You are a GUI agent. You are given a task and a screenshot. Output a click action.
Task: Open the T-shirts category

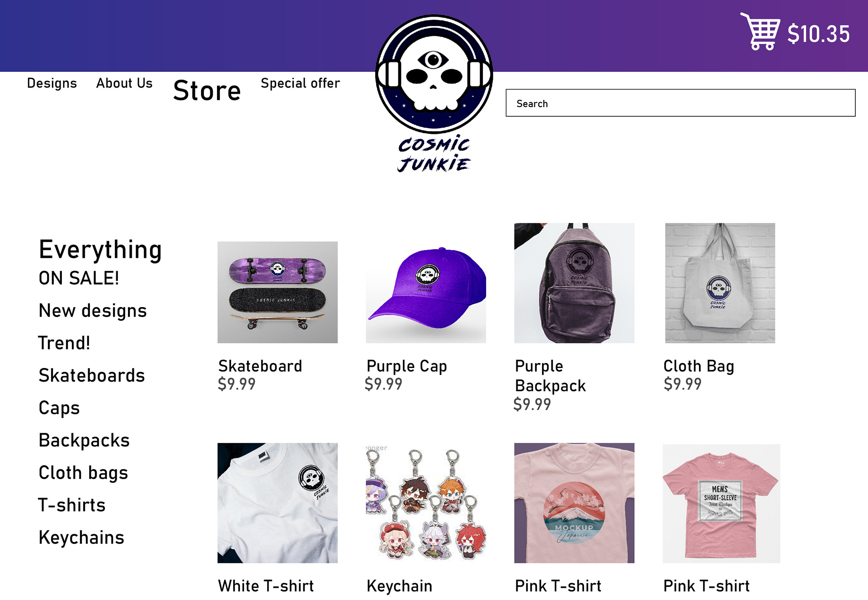pos(72,505)
